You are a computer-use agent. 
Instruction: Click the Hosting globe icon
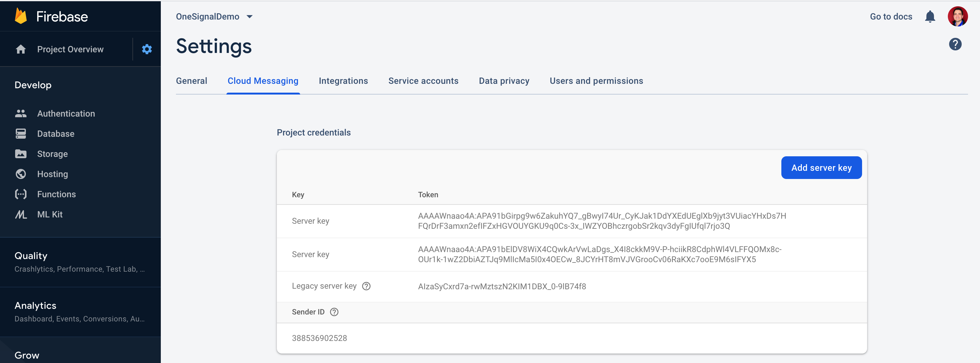pos(21,174)
